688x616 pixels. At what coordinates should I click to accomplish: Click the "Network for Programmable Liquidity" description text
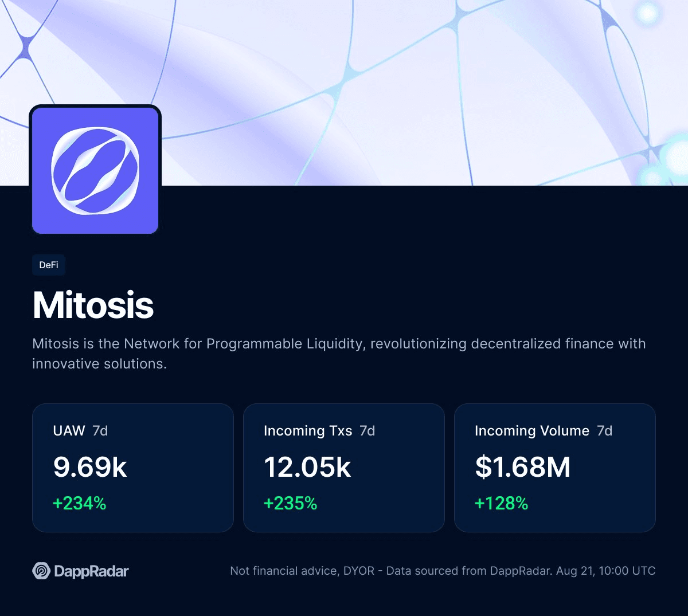pos(244,344)
